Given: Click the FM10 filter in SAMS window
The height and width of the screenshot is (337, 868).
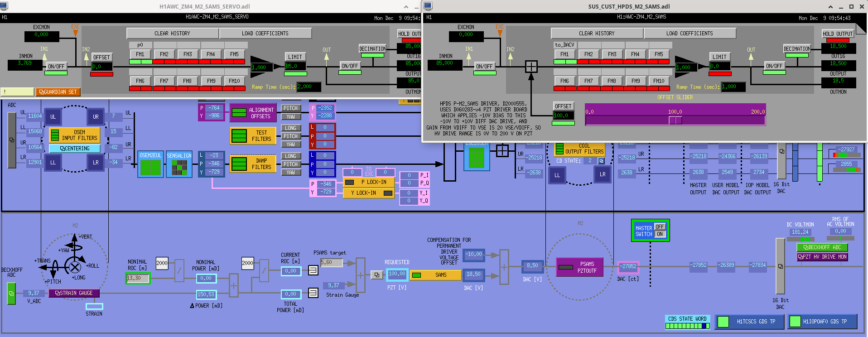Looking at the screenshot, I should point(659,81).
